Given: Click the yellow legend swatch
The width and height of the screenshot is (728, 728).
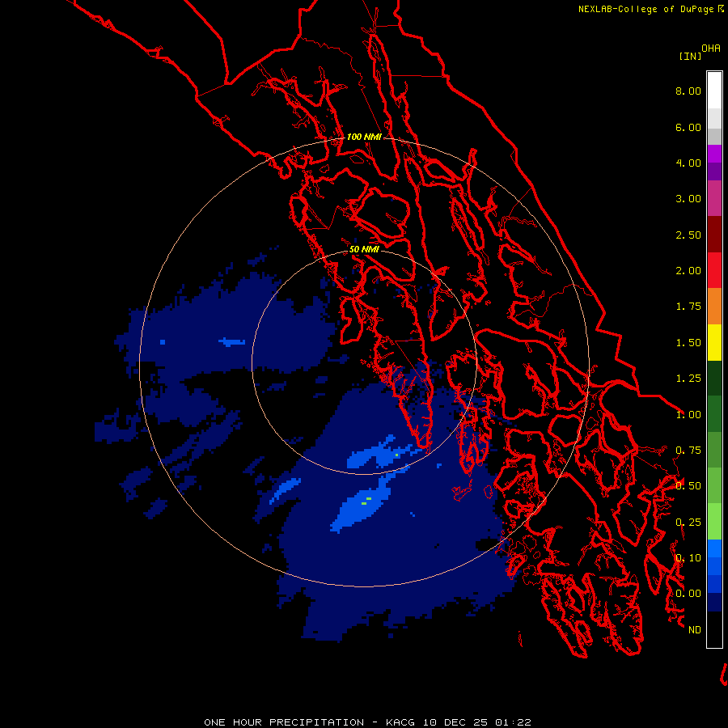Looking at the screenshot, I should pos(714,342).
